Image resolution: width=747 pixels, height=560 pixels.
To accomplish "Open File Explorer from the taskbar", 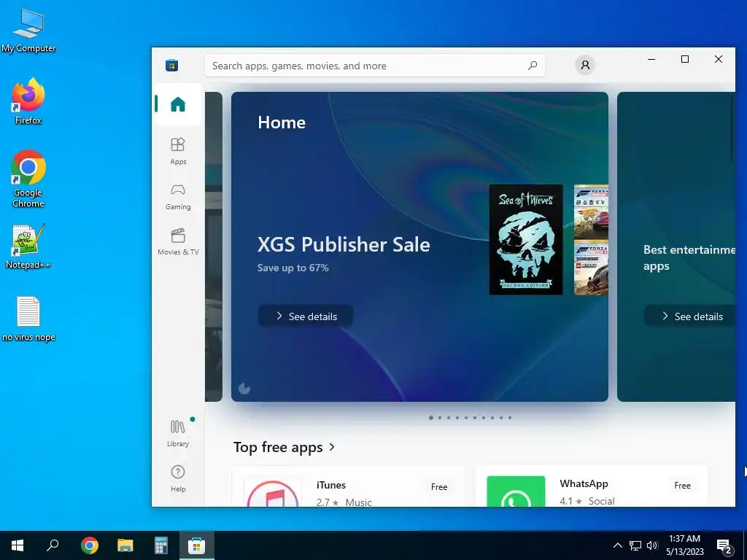I will click(125, 545).
